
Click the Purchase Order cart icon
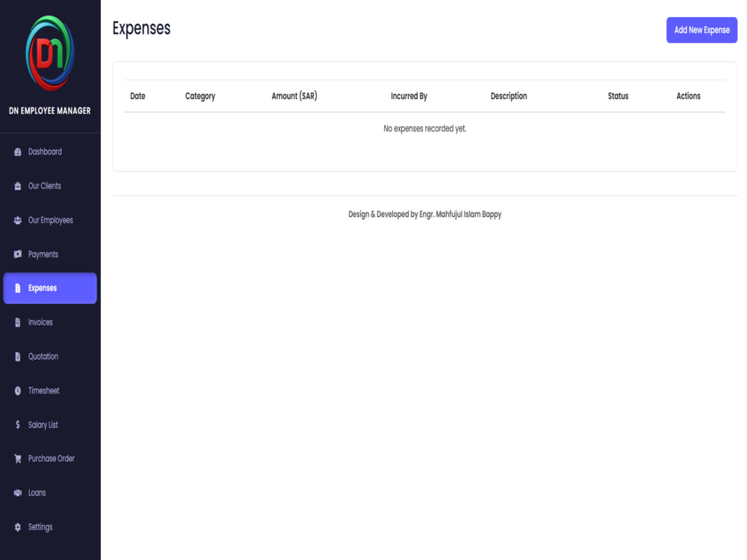pyautogui.click(x=18, y=459)
